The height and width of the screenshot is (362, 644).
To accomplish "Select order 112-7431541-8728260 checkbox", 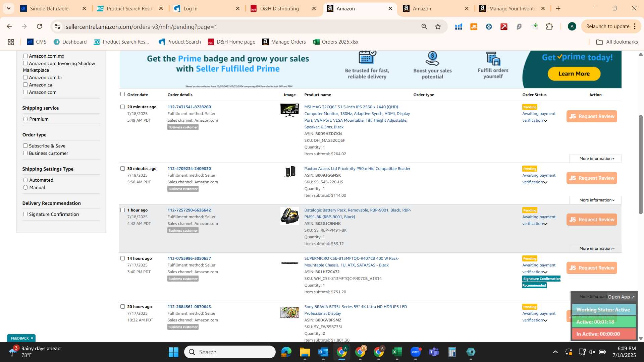I will [122, 107].
